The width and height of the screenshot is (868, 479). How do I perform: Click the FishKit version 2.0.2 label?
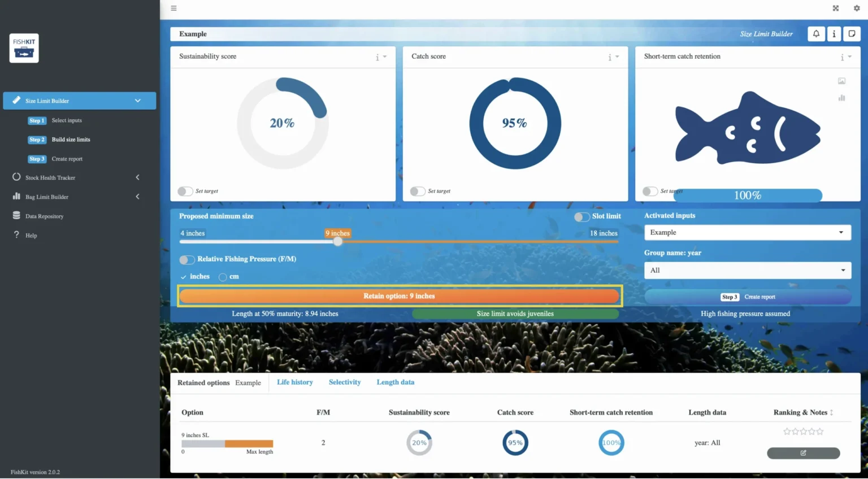click(35, 472)
